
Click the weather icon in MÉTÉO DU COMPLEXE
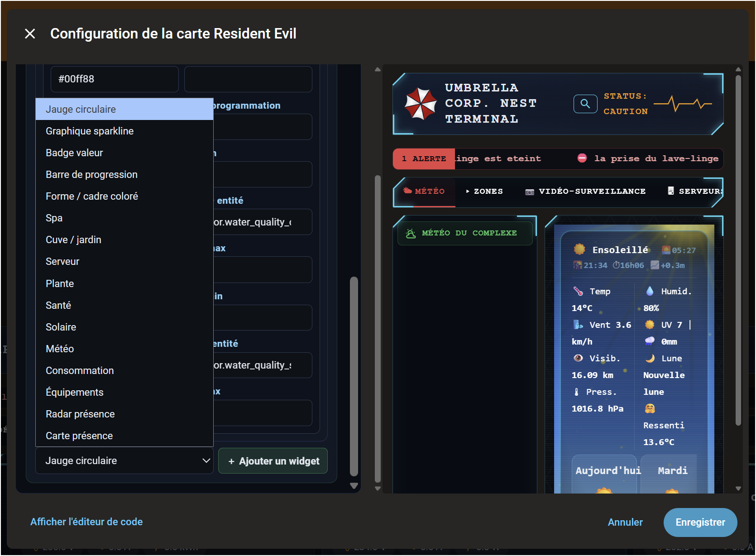[x=411, y=233]
